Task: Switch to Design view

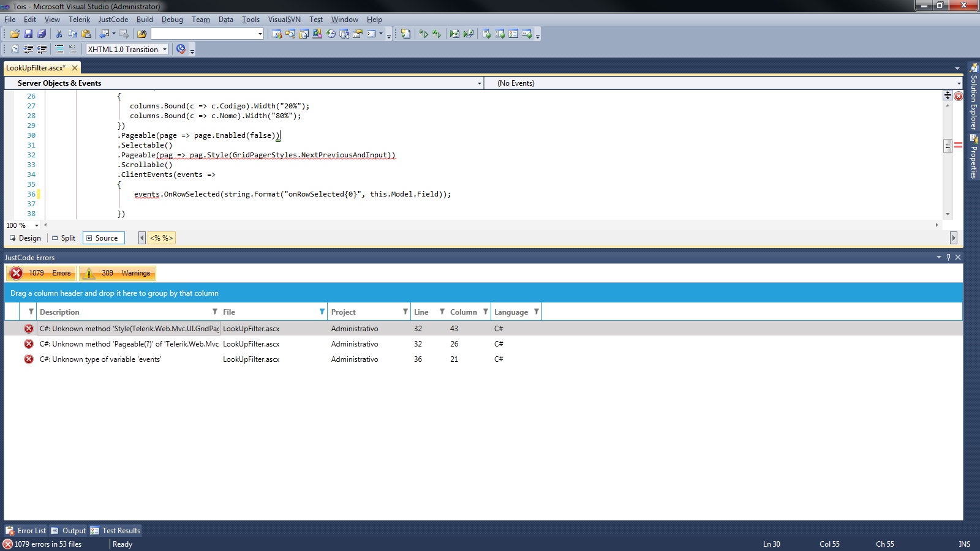Action: click(25, 238)
